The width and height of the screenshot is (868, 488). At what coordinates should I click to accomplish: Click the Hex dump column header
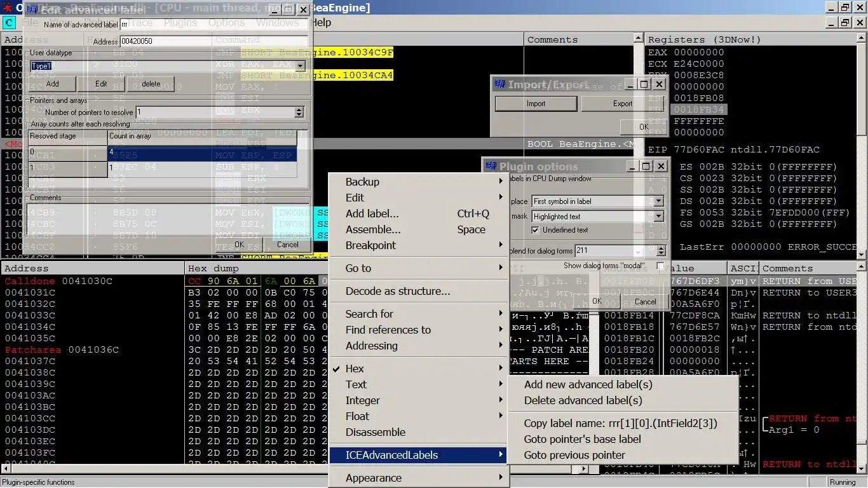(x=257, y=268)
